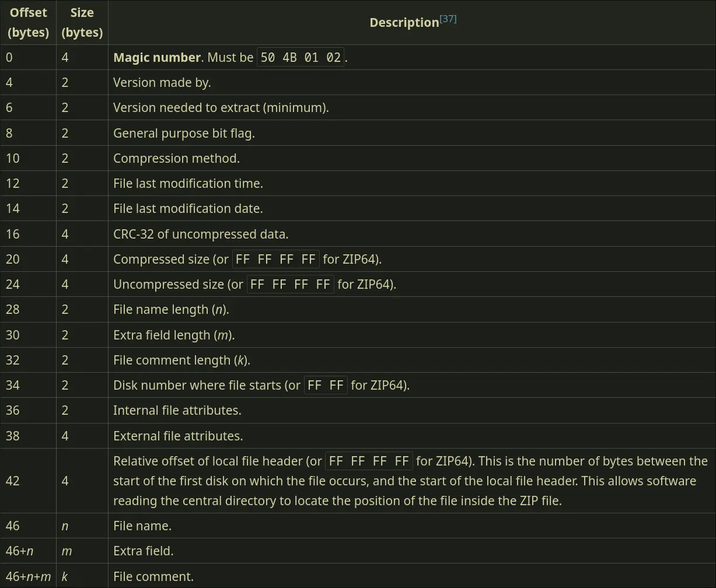The width and height of the screenshot is (716, 588).
Task: Click the Description column header
Action: coord(404,23)
